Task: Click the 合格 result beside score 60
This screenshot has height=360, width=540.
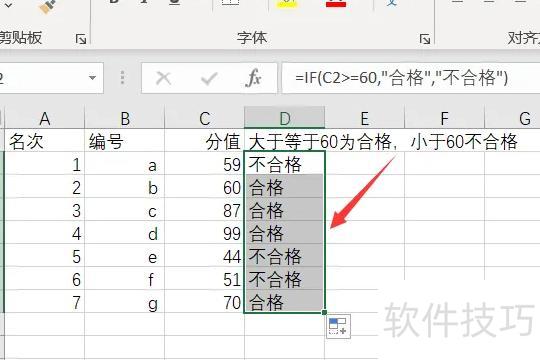Action: click(284, 186)
